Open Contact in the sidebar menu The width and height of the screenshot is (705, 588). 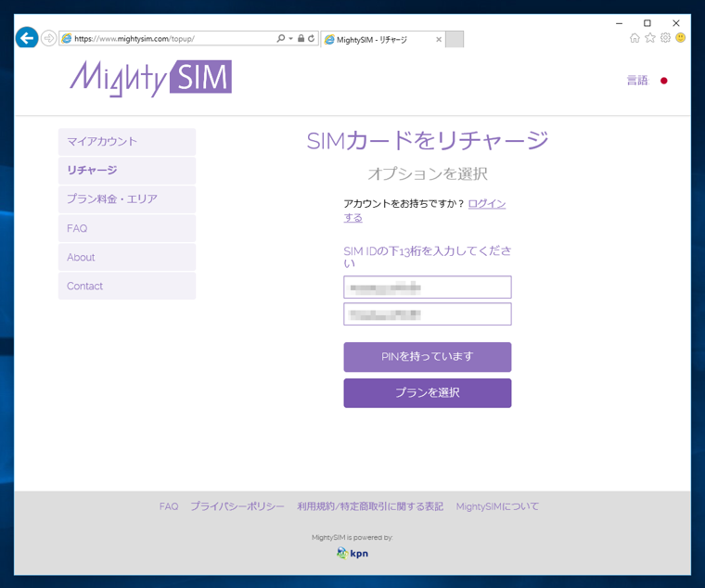pyautogui.click(x=127, y=286)
